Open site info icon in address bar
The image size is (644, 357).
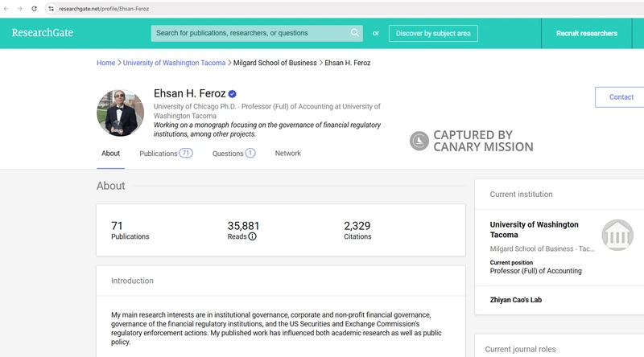pos(51,9)
